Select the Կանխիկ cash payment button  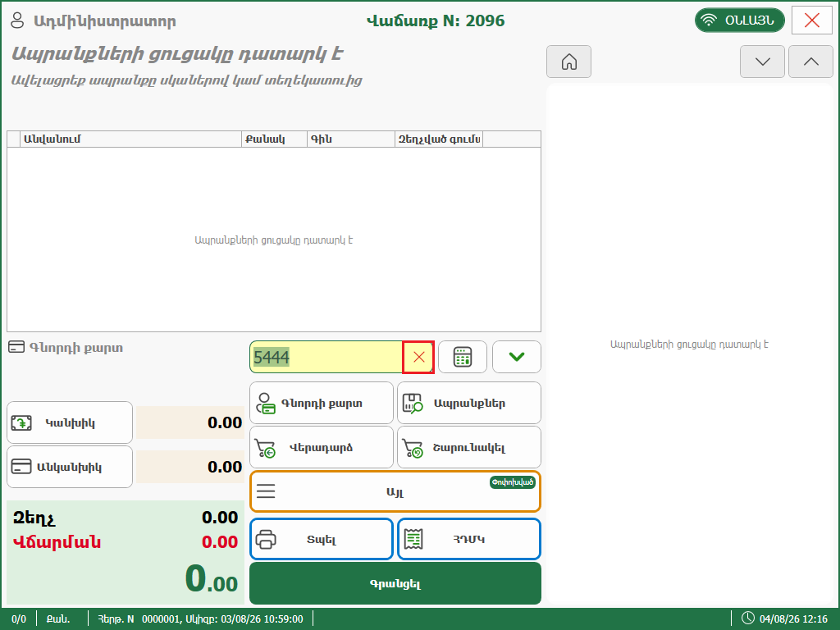coord(70,422)
